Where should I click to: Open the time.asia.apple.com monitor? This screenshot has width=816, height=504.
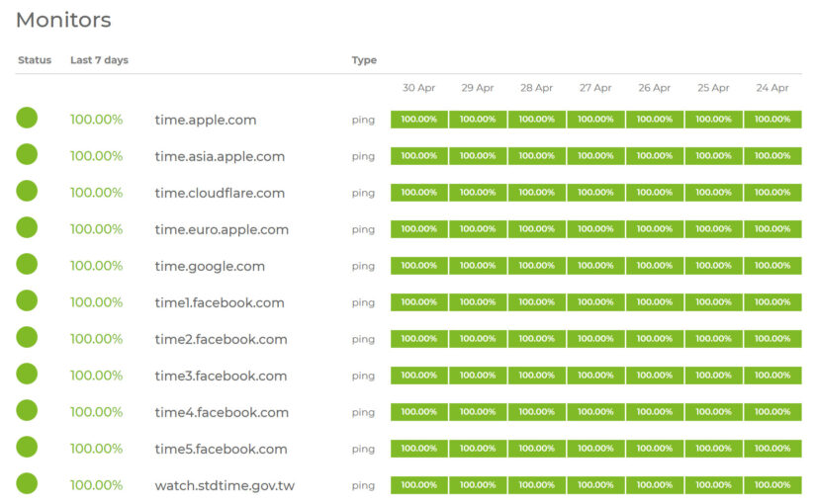[220, 156]
